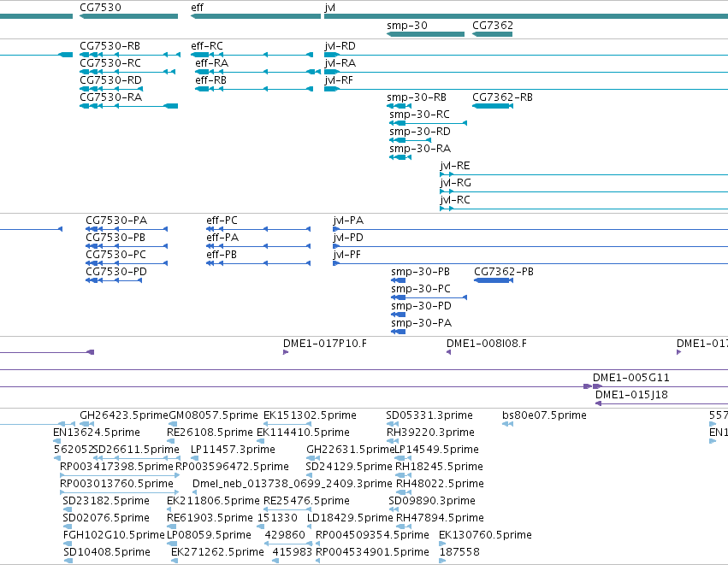Click transcript label jvl-RA
Image resolution: width=728 pixels, height=565 pixels.
pos(340,63)
